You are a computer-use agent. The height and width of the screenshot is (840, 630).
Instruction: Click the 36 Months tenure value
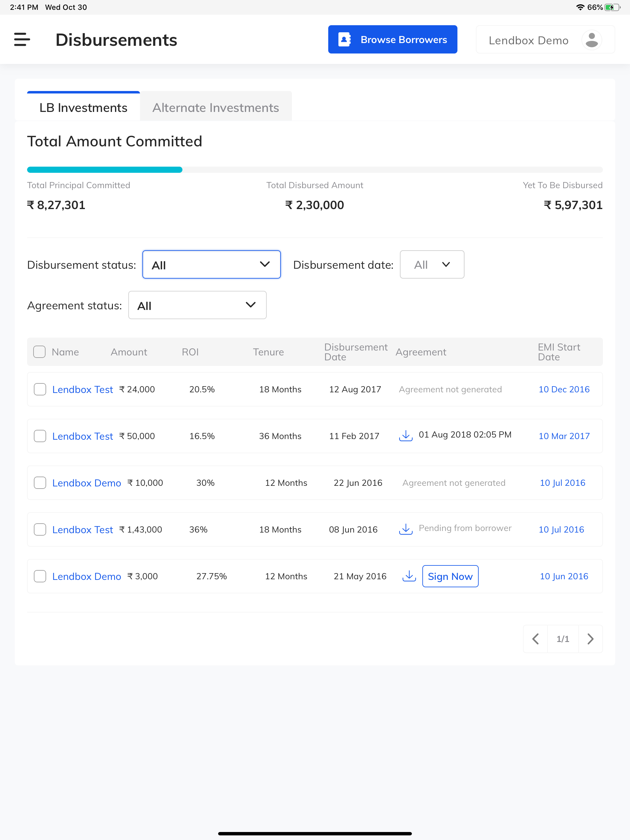pyautogui.click(x=280, y=436)
